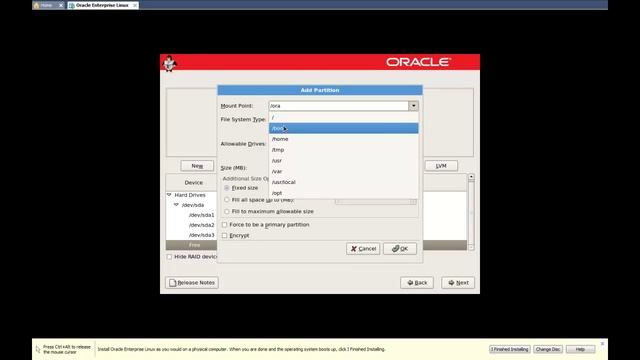Open the Mount Point dropdown arrow
This screenshot has width=640, height=360.
coord(413,106)
